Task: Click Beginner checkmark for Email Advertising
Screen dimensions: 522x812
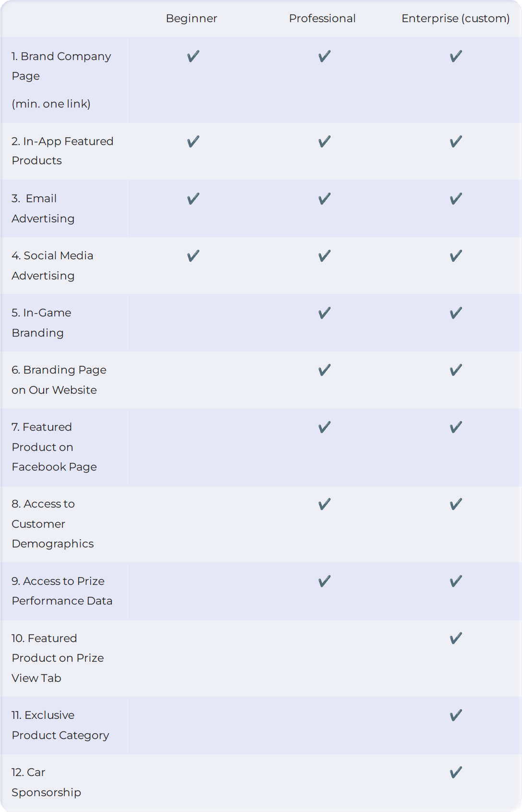Action: point(193,199)
